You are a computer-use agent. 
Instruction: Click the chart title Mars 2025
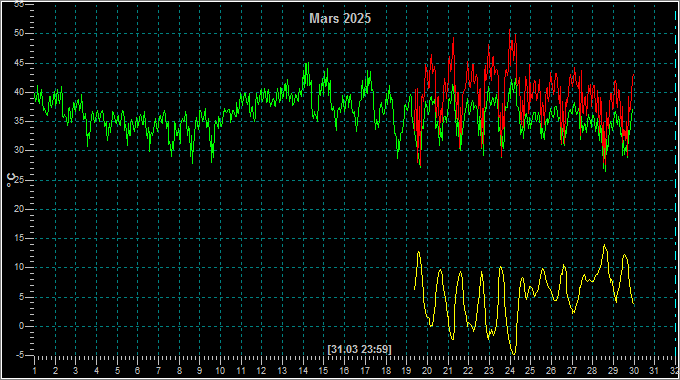coord(340,18)
